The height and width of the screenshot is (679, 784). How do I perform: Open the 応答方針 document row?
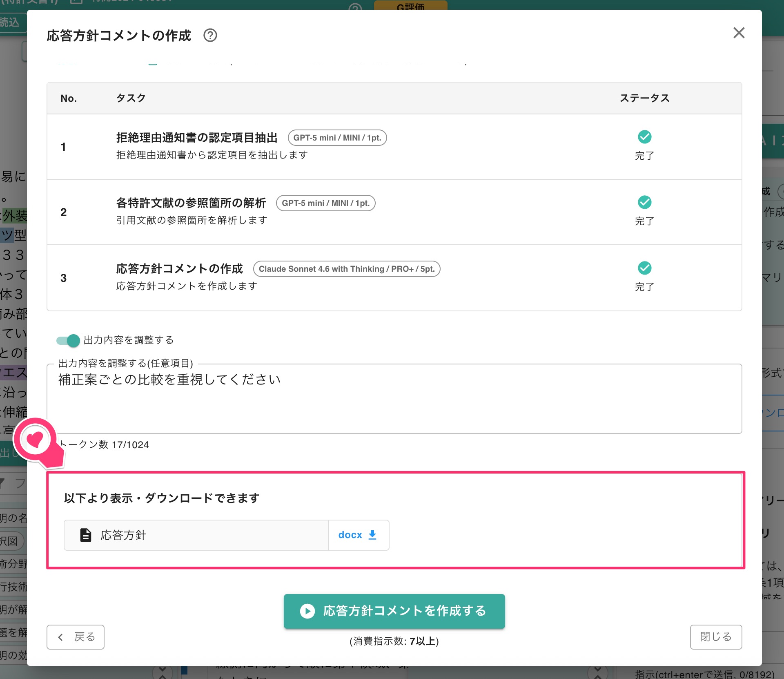tap(196, 535)
